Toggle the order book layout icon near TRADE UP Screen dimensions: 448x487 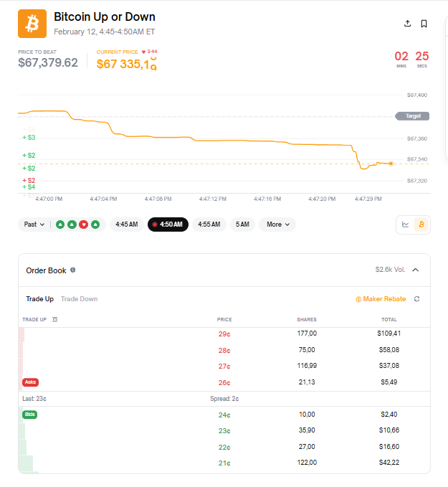click(55, 319)
